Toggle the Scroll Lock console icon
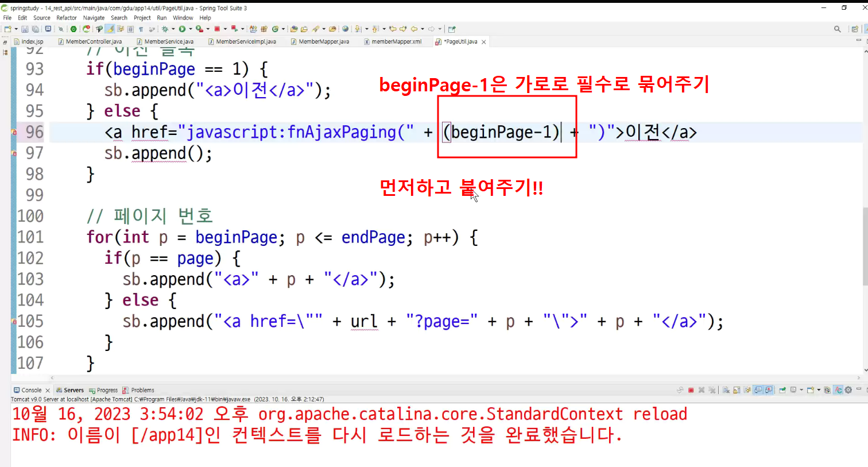 (x=737, y=390)
